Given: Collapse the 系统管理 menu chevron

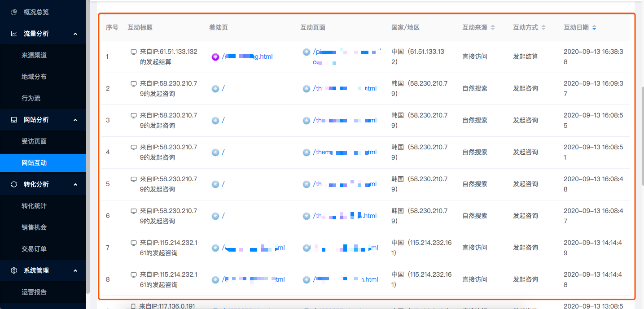Looking at the screenshot, I should coord(75,270).
